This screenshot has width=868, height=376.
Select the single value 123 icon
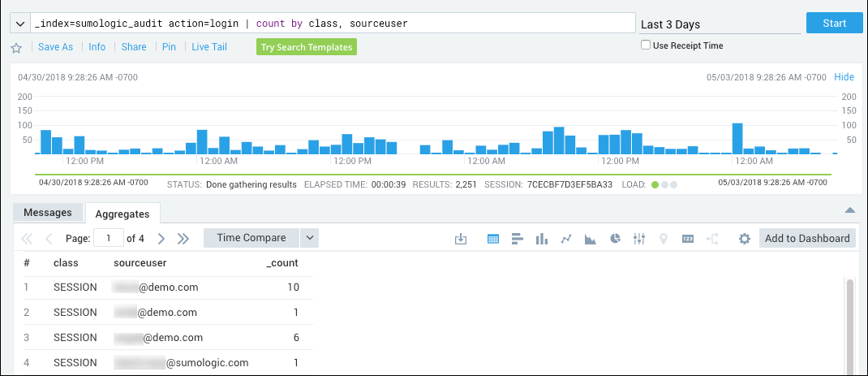click(688, 239)
